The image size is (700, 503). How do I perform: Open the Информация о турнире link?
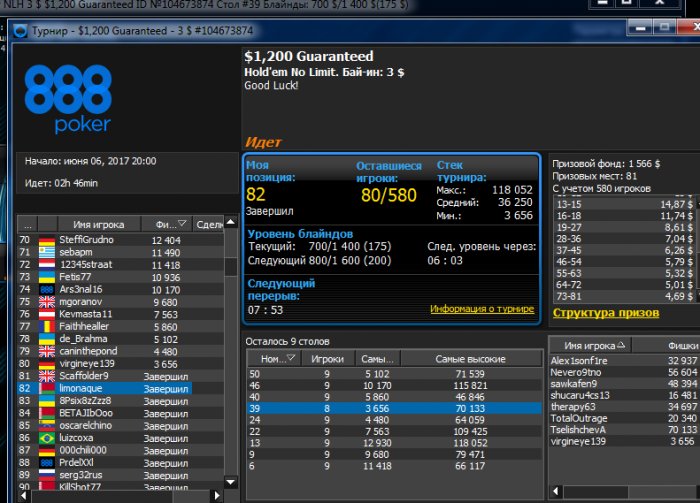tap(482, 308)
